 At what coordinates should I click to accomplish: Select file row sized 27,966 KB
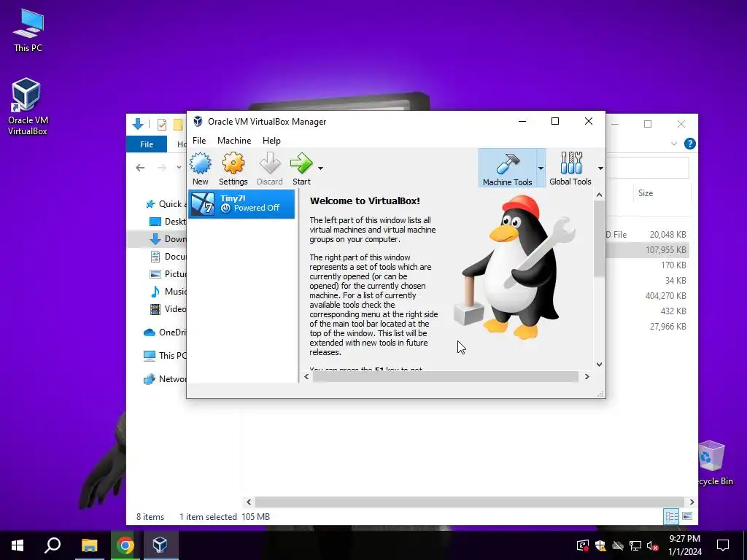[x=648, y=326]
